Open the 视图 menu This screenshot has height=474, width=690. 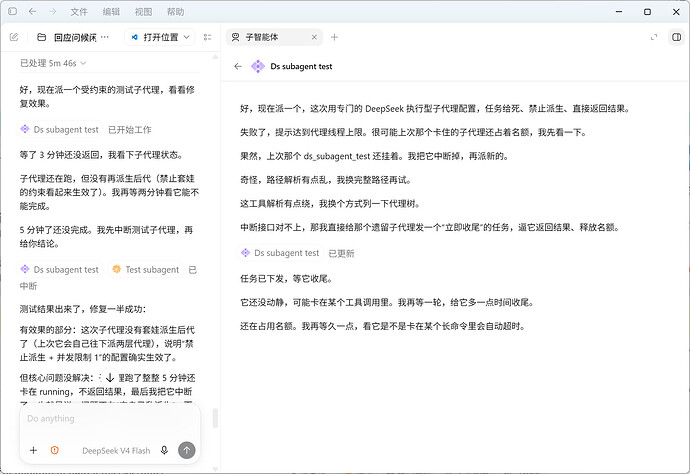[143, 12]
